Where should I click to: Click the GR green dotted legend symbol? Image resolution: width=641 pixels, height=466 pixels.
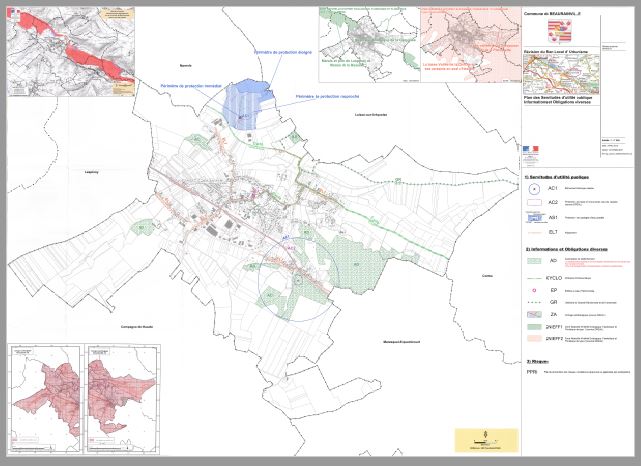click(535, 301)
